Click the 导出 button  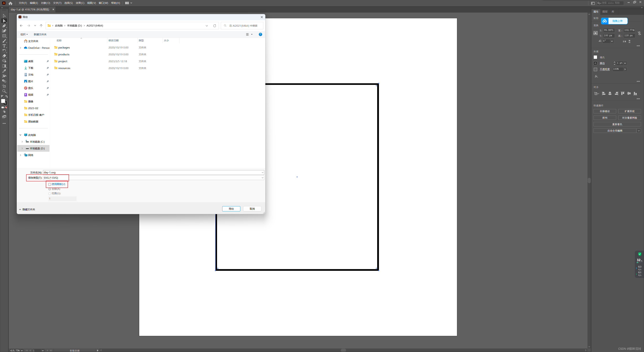tap(231, 209)
